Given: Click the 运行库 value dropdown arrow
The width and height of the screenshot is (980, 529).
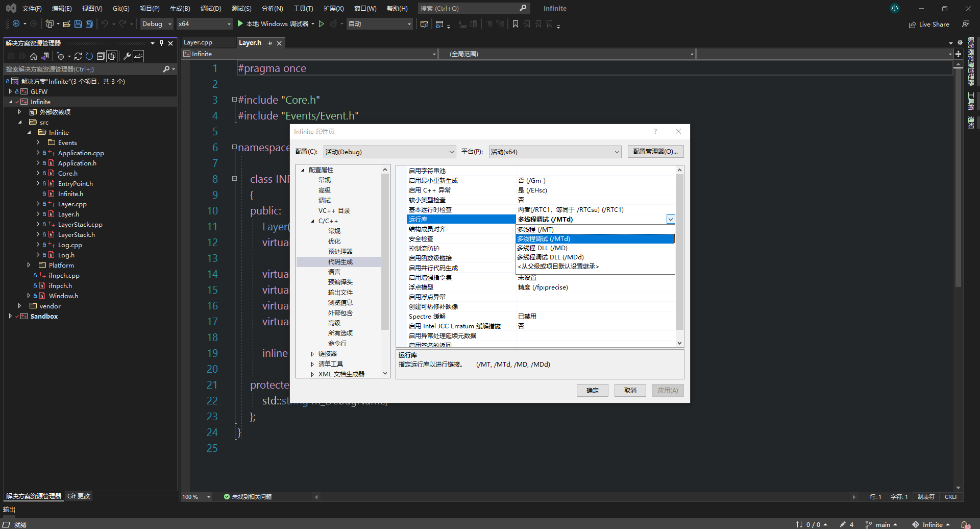Looking at the screenshot, I should tap(671, 219).
